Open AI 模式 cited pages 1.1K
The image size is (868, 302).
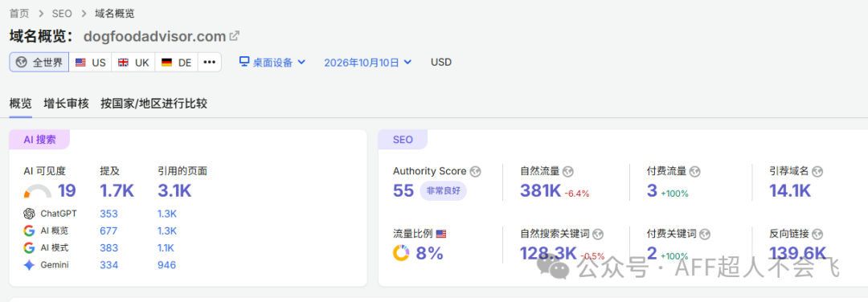166,248
